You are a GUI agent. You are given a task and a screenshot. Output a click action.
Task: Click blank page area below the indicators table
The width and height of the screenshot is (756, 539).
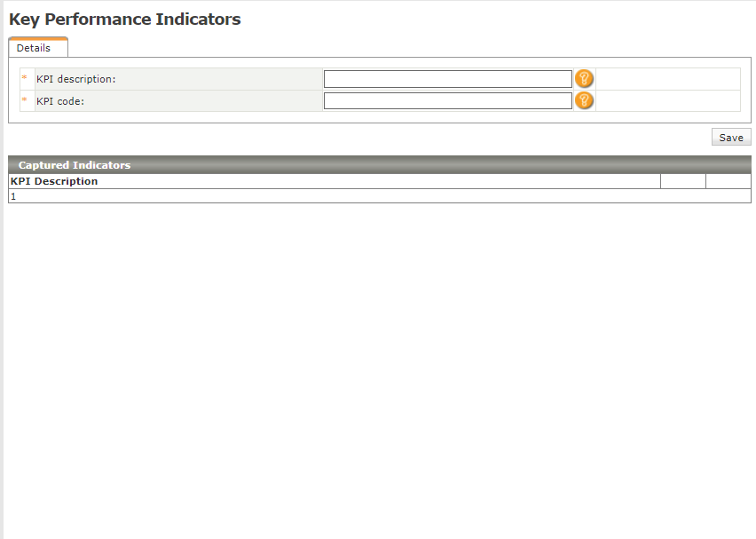(378, 355)
